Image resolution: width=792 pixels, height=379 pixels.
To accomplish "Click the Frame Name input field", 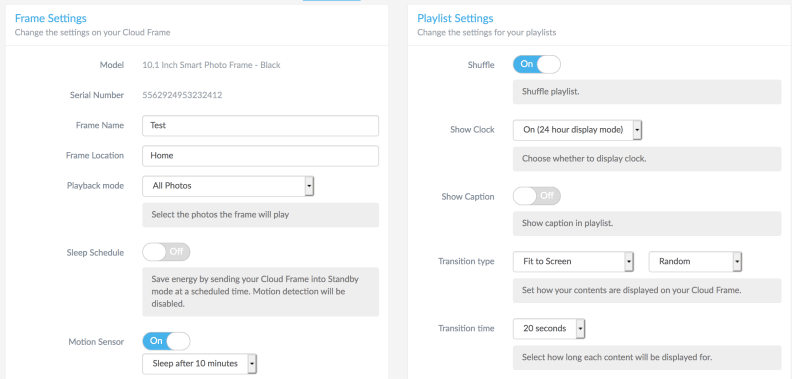I will tap(261, 125).
